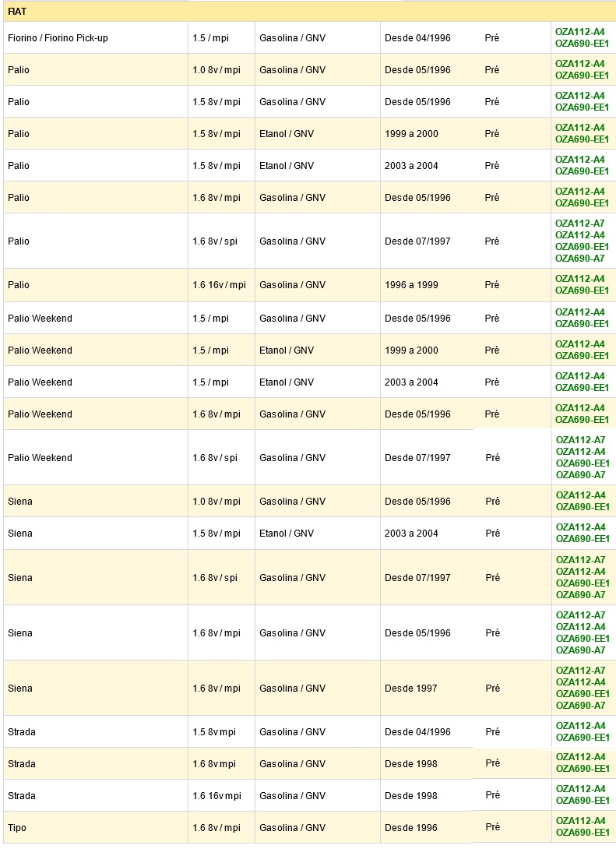Open OZA690-EE1 link in Siena 1.0 8v/mpi row
This screenshot has width=616, height=856.
pyautogui.click(x=583, y=508)
